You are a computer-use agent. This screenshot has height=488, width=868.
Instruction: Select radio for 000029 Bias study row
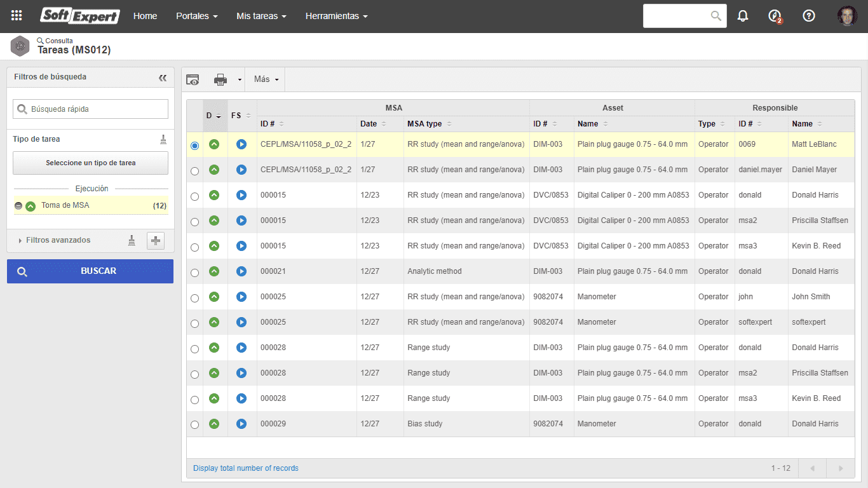pyautogui.click(x=194, y=425)
